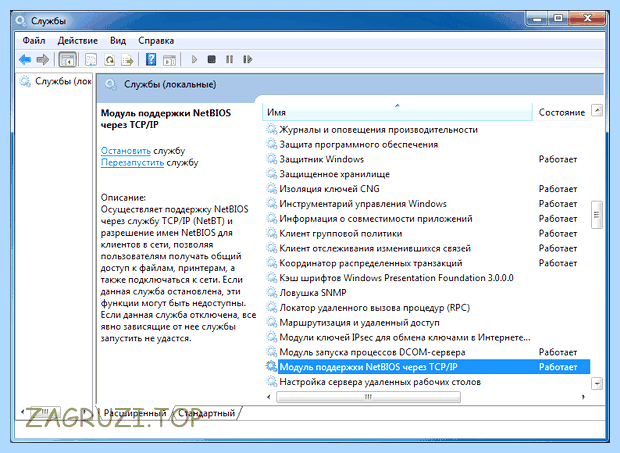Image resolution: width=620 pixels, height=453 pixels.
Task: Select Защитник Windows service row
Action: pyautogui.click(x=427, y=159)
